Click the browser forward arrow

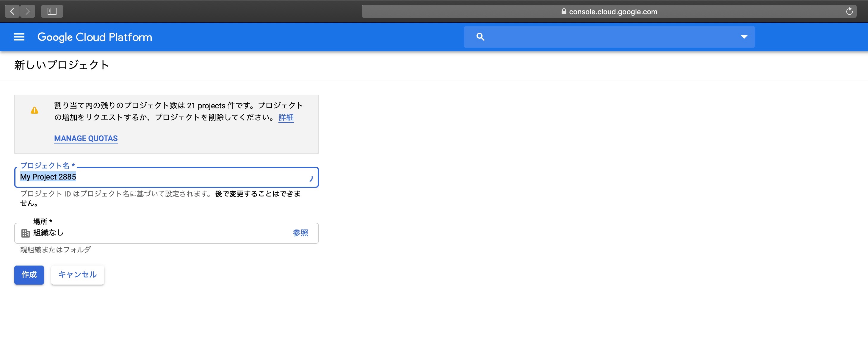coord(28,11)
